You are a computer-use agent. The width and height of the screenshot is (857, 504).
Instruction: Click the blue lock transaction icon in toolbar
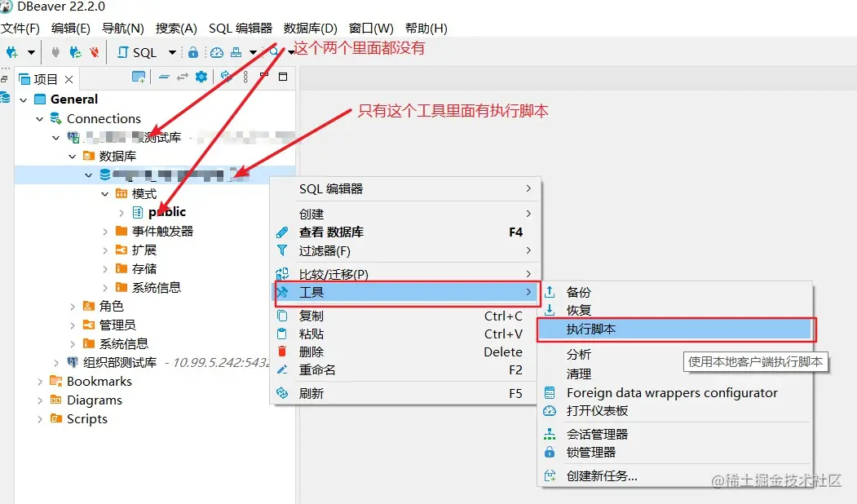(193, 52)
